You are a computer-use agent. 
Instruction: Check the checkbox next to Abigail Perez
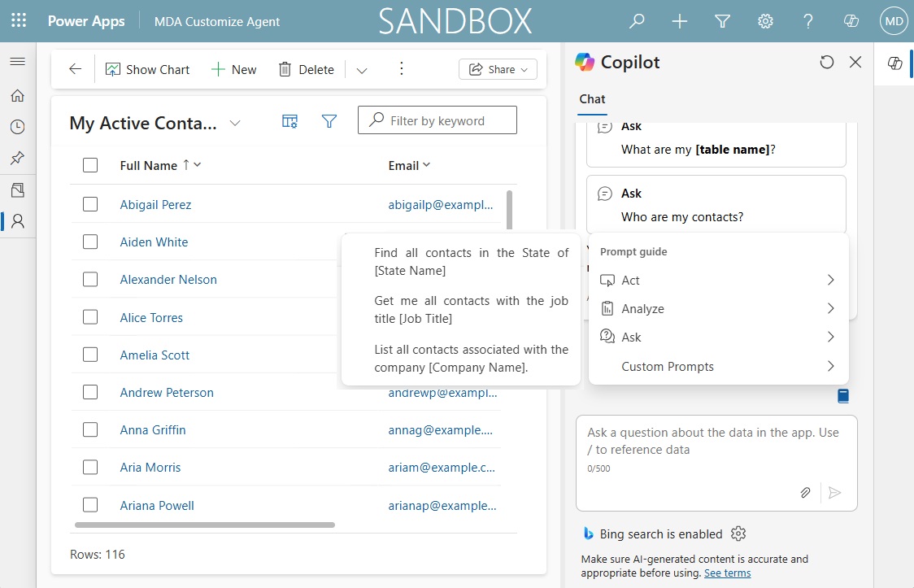point(90,204)
